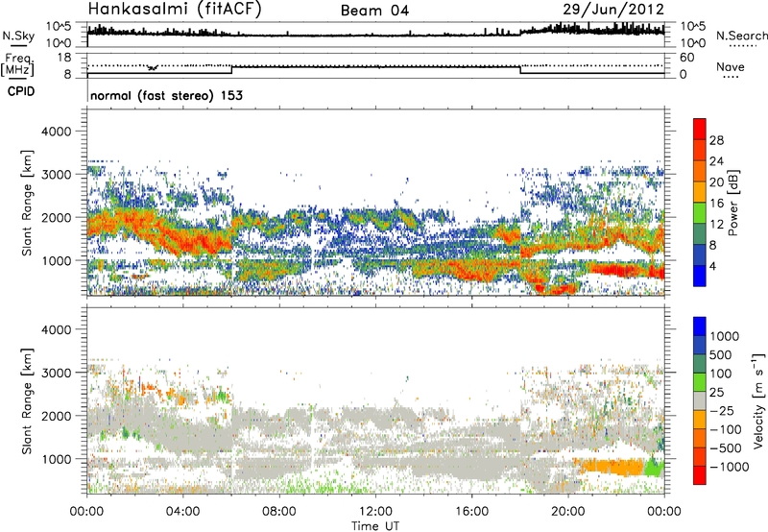Click the red swatch atop the Power colorbar
768x532 pixels.
point(700,129)
